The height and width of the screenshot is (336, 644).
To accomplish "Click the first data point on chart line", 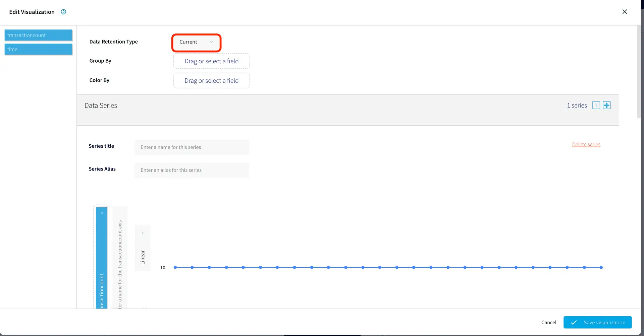I will pyautogui.click(x=175, y=267).
